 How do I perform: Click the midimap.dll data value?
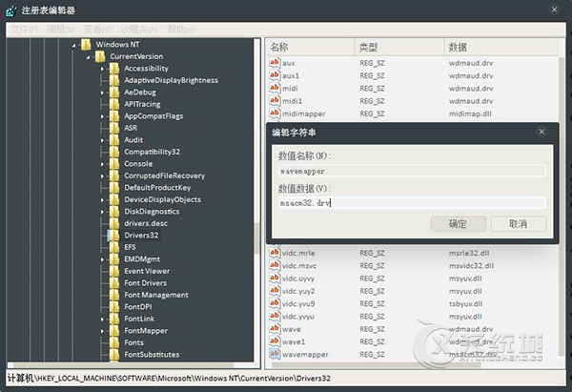(x=470, y=113)
